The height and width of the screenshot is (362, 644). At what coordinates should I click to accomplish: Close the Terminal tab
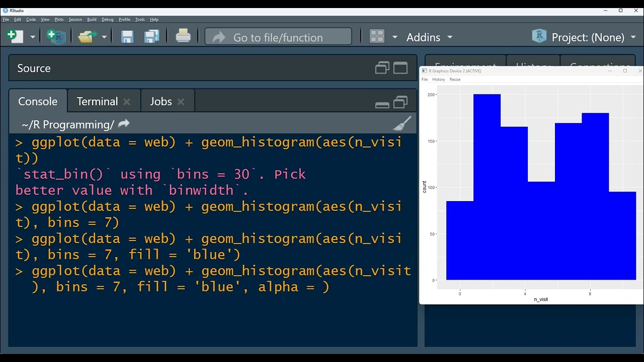[x=127, y=102]
